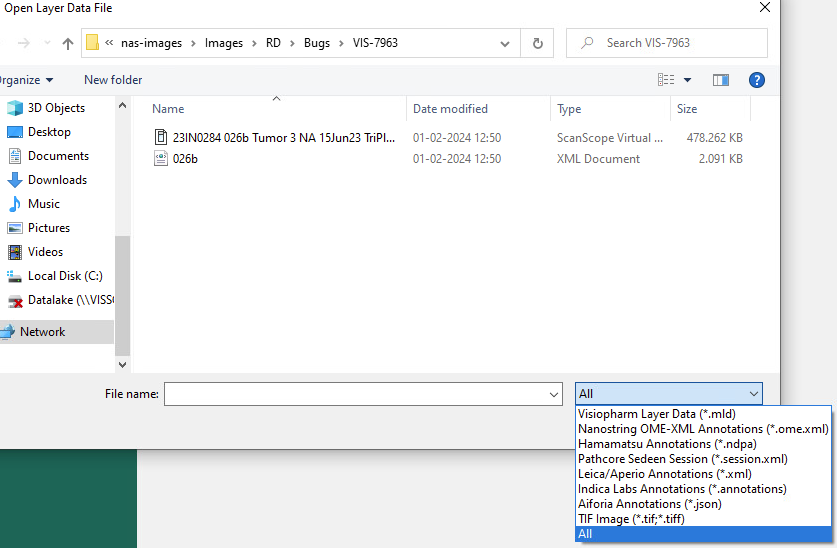This screenshot has width=837, height=548.
Task: Close the Open Layer Data File dialog
Action: pyautogui.click(x=764, y=7)
